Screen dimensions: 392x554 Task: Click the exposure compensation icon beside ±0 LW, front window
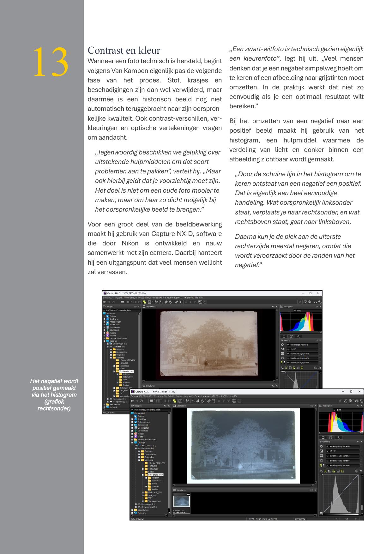tap(321, 451)
